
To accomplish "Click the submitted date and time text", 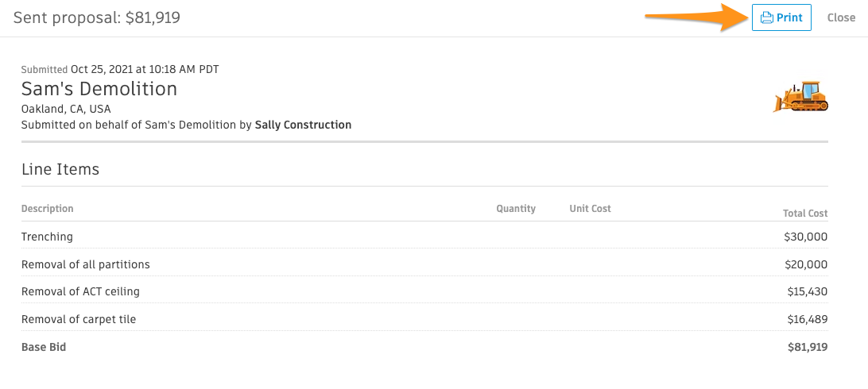I will pos(145,69).
